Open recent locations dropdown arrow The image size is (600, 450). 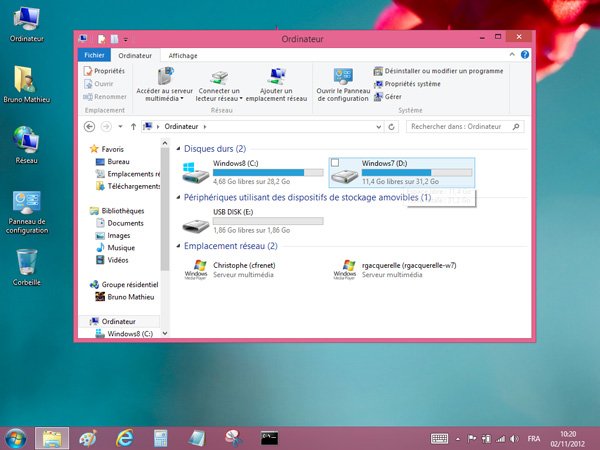(120, 127)
